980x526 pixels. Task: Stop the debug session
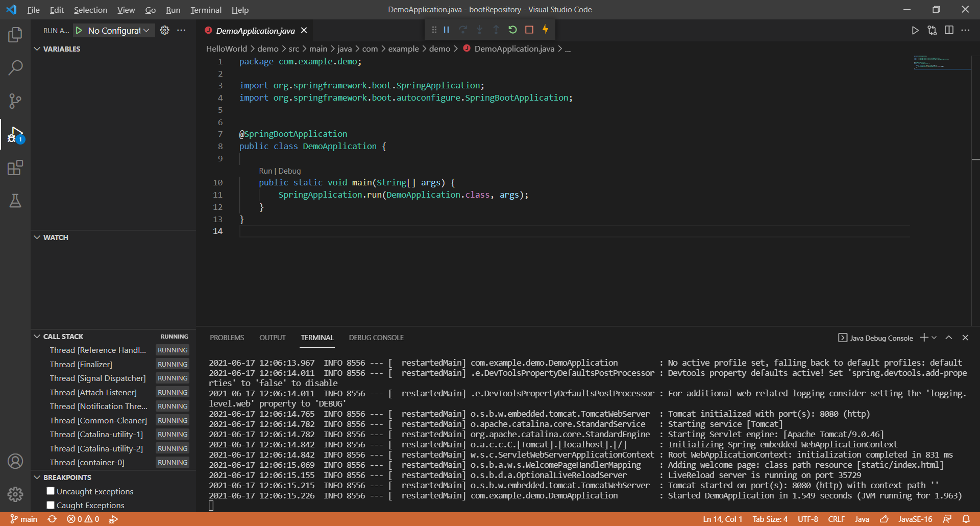coord(529,30)
